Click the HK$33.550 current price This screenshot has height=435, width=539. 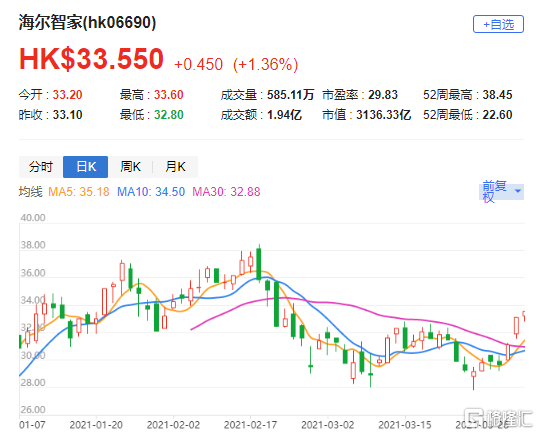pyautogui.click(x=91, y=59)
